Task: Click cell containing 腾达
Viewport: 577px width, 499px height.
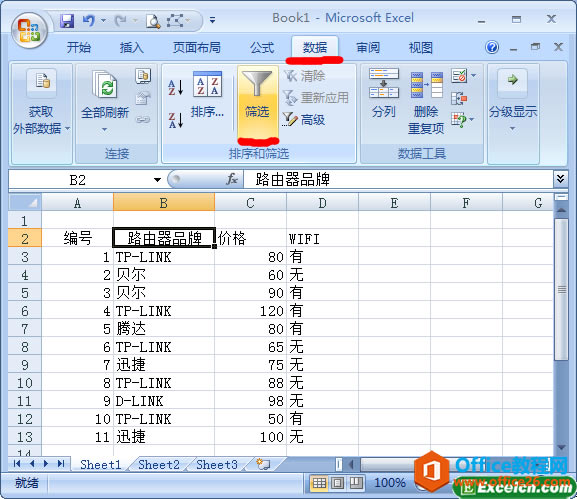Action: (x=164, y=329)
